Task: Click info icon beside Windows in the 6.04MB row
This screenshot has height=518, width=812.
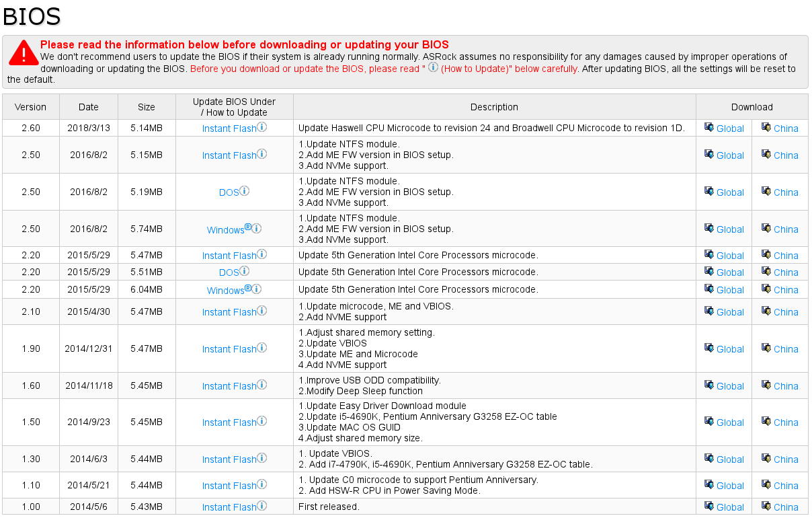Action: [x=257, y=289]
